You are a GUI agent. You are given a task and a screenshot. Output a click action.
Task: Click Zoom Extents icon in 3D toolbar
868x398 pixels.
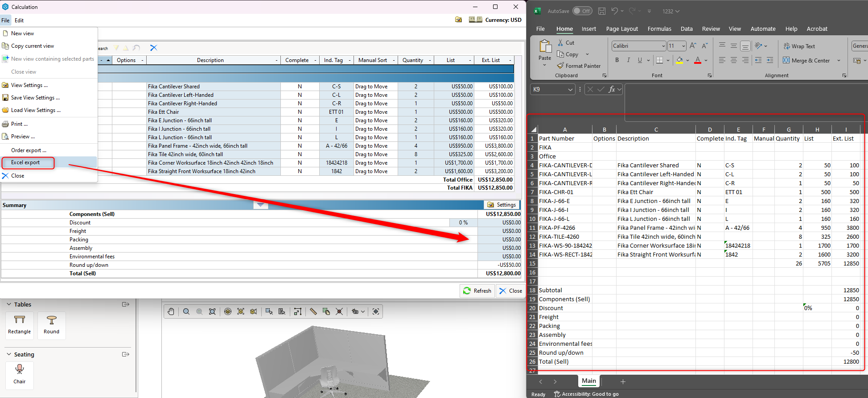[212, 311]
